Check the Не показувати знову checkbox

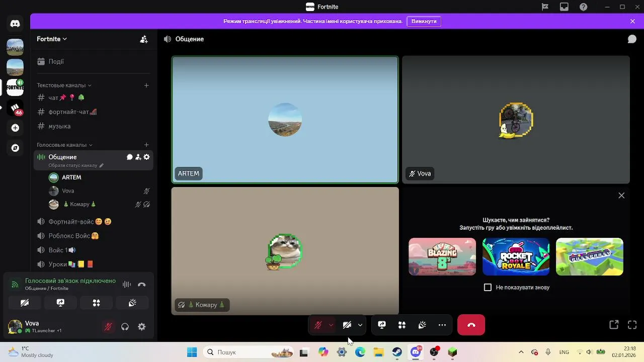click(x=488, y=288)
